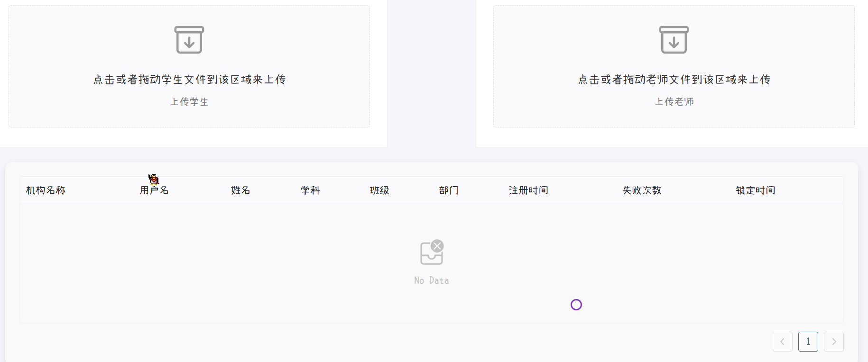Click the 部门 column header
The height and width of the screenshot is (362, 868).
(x=449, y=190)
